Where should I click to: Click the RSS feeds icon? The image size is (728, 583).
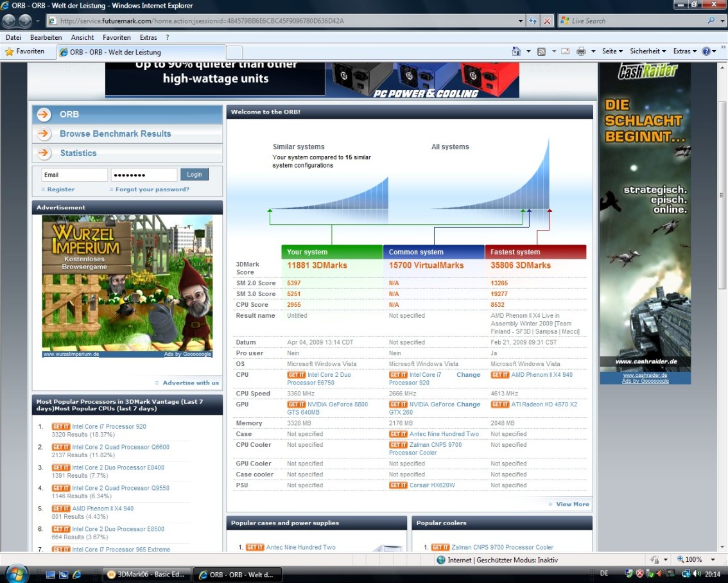(541, 51)
